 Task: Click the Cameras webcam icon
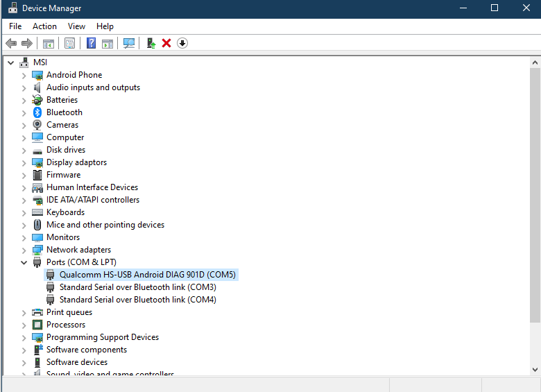(37, 125)
